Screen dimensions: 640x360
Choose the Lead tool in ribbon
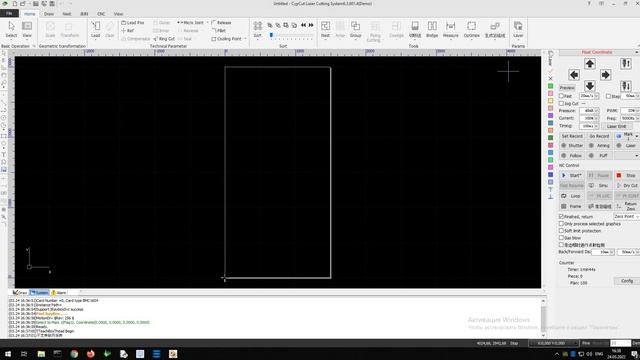pos(96,29)
